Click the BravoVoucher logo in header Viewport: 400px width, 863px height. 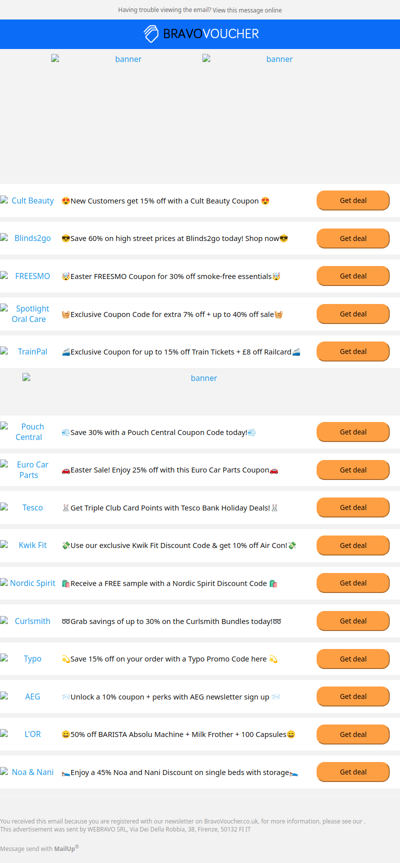click(x=201, y=34)
